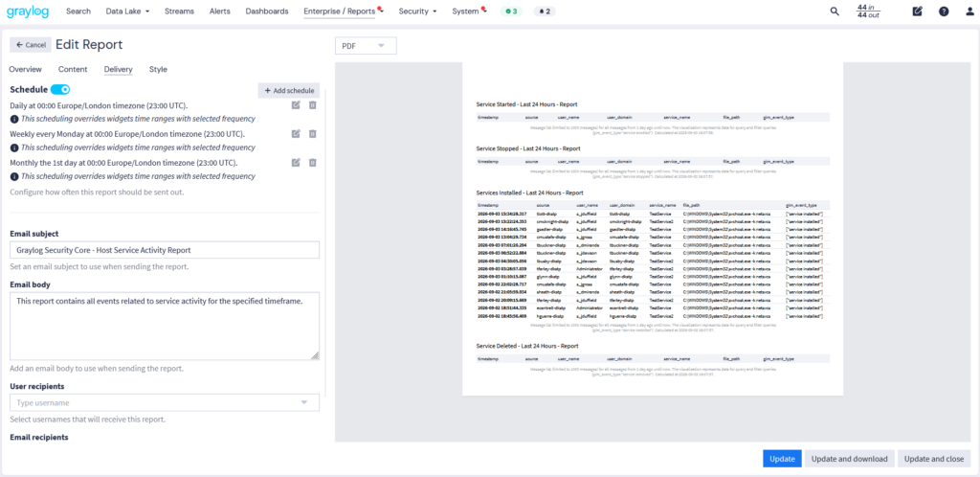Open the User recipients username dropdown
Image resolution: width=980 pixels, height=477 pixels.
[x=165, y=402]
